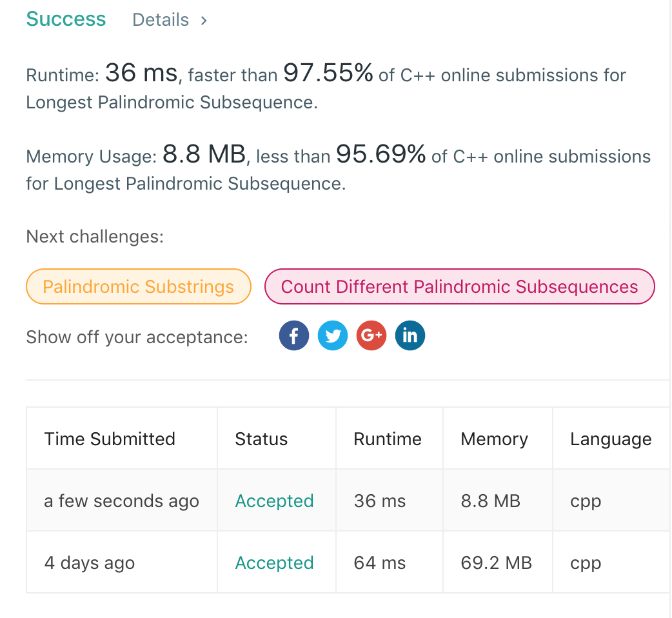Open the Accepted submission from seconds ago

coord(274,501)
